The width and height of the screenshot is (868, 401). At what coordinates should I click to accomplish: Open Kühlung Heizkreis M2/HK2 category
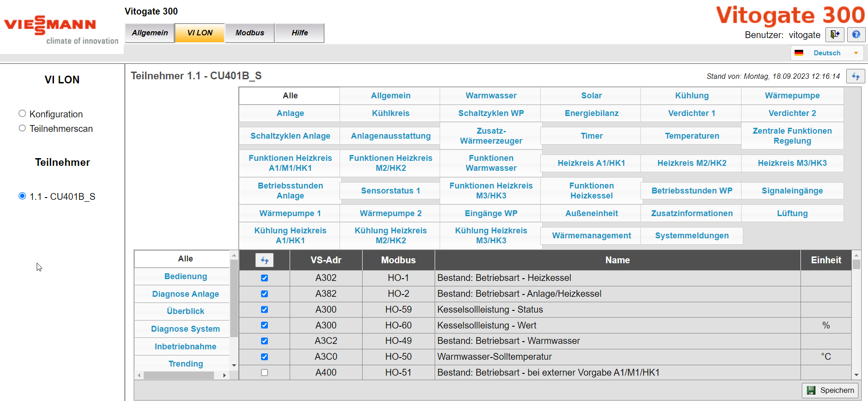(x=391, y=236)
